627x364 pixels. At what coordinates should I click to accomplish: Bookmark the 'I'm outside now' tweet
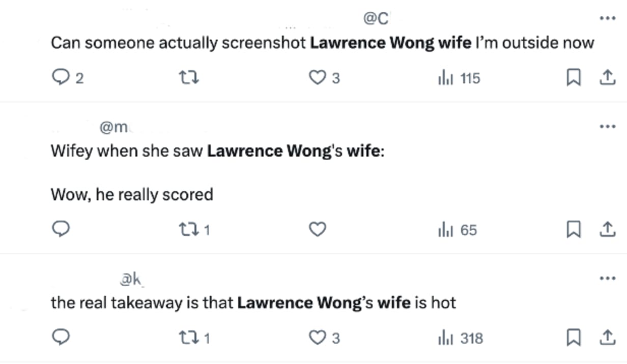(574, 78)
